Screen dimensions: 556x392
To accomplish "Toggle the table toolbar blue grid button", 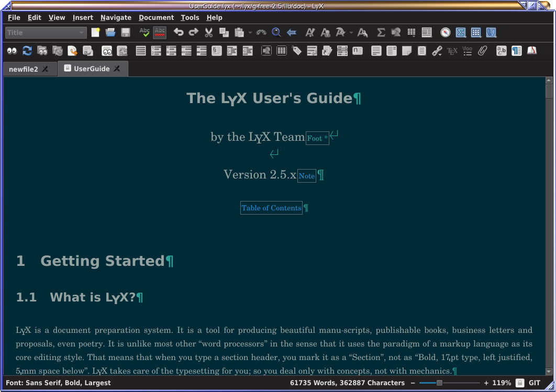I will point(476,32).
